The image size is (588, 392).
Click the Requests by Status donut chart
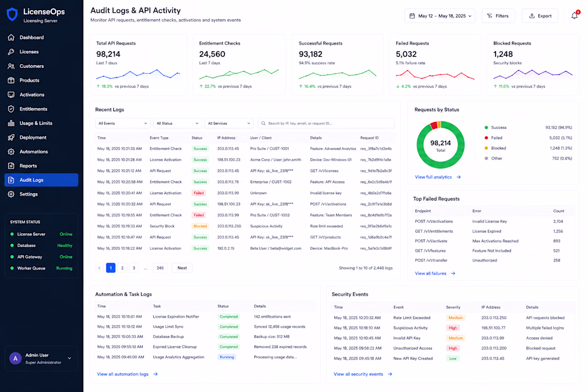(440, 145)
